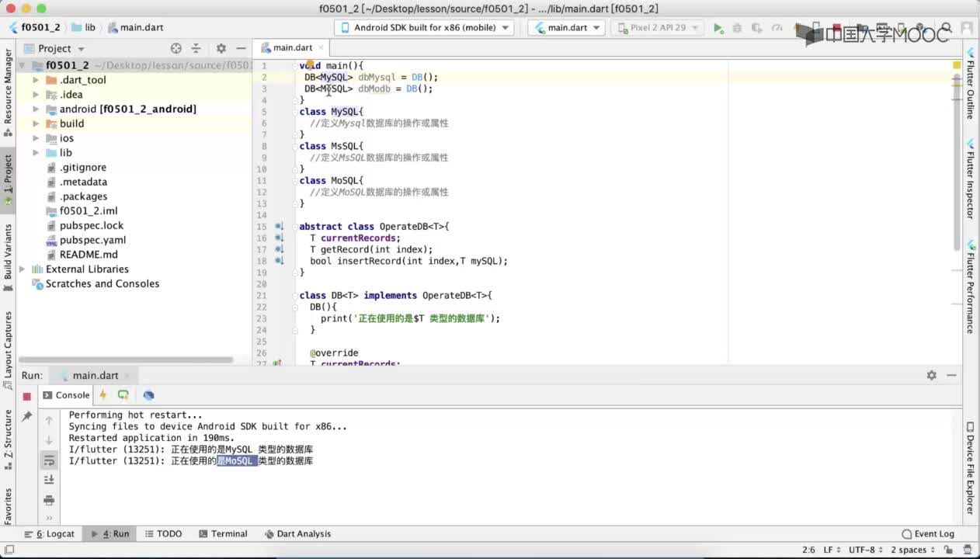Image resolution: width=980 pixels, height=559 pixels.
Task: Start debugging with the bug icon
Action: [x=736, y=28]
